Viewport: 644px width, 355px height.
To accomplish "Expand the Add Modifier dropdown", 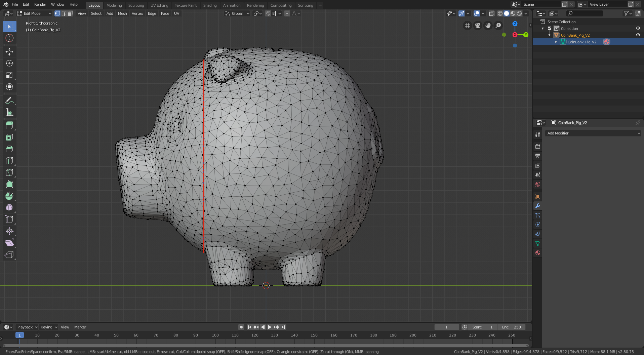I will [x=593, y=133].
